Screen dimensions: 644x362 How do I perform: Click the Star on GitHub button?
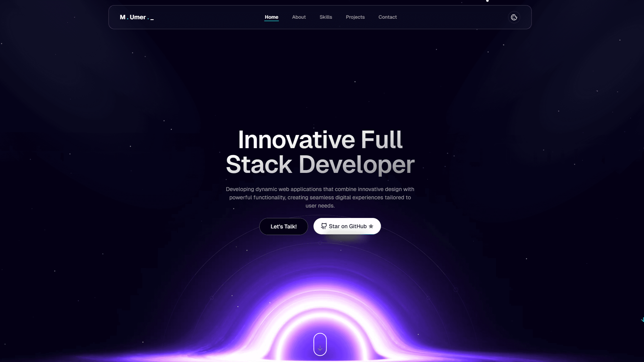tap(347, 226)
